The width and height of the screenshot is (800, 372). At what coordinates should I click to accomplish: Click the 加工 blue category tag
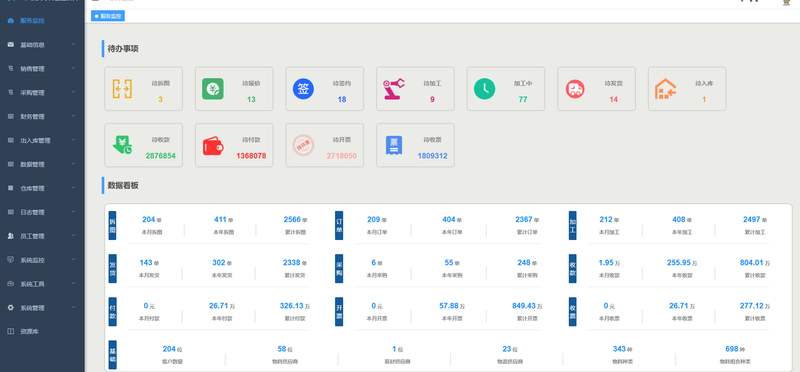[x=572, y=225]
